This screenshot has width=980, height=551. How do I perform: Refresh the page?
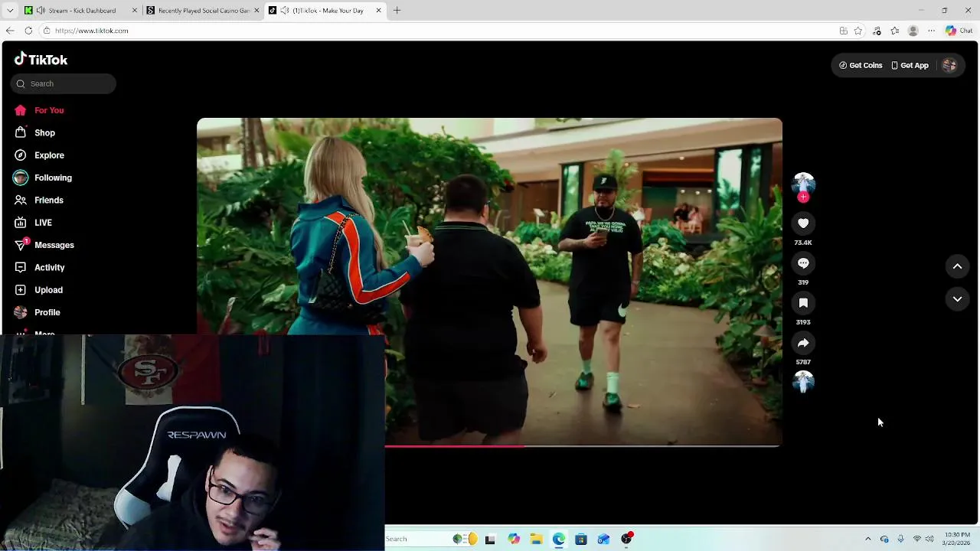point(28,31)
